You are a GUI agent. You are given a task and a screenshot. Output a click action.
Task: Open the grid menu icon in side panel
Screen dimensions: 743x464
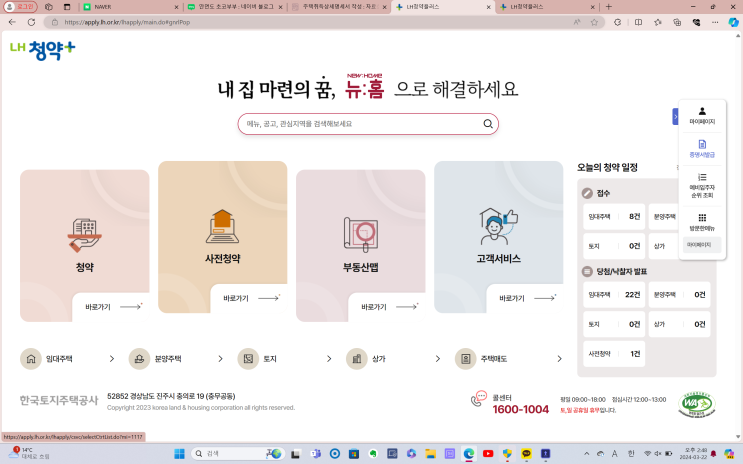pos(702,218)
